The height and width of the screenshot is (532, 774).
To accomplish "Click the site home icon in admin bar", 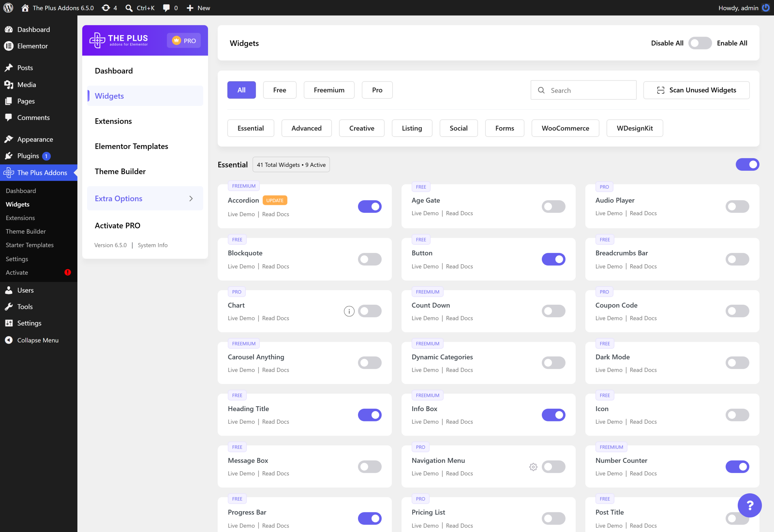I will pyautogui.click(x=25, y=8).
